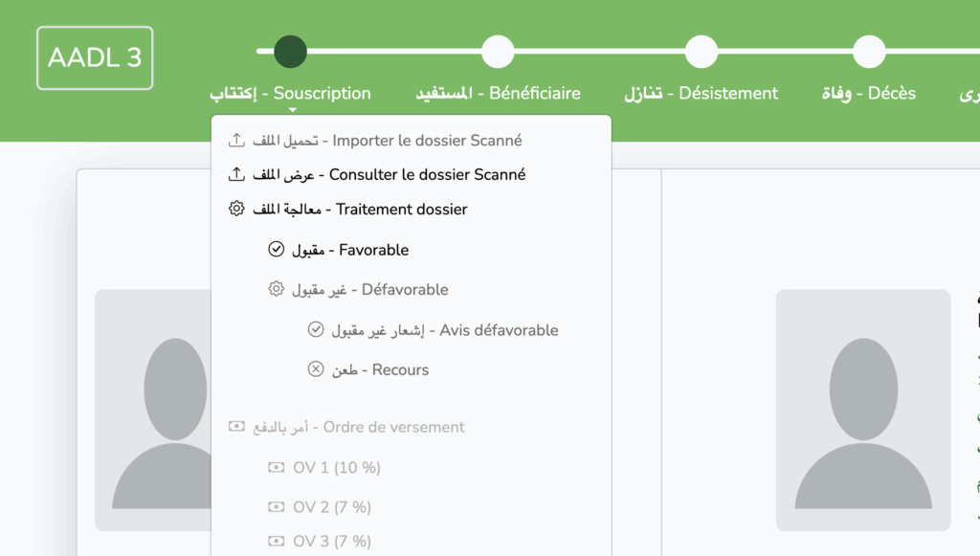Select the Bénéficiaire step label
Screen dimensions: 980x556
point(498,93)
